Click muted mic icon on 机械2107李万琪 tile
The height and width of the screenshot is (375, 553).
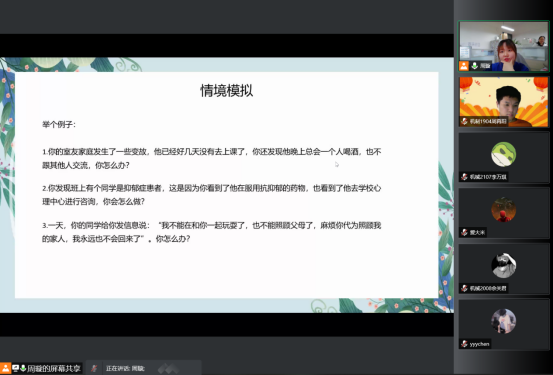(465, 177)
